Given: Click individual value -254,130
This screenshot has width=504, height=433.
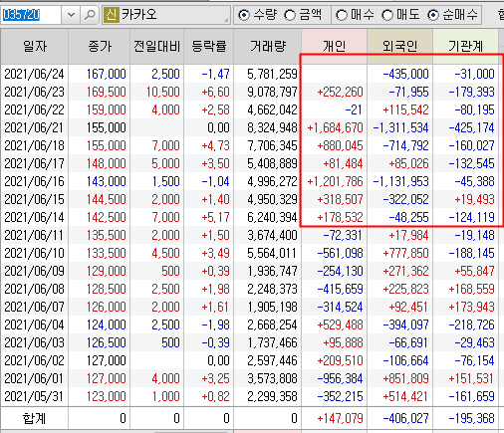Looking at the screenshot, I should coord(340,271).
